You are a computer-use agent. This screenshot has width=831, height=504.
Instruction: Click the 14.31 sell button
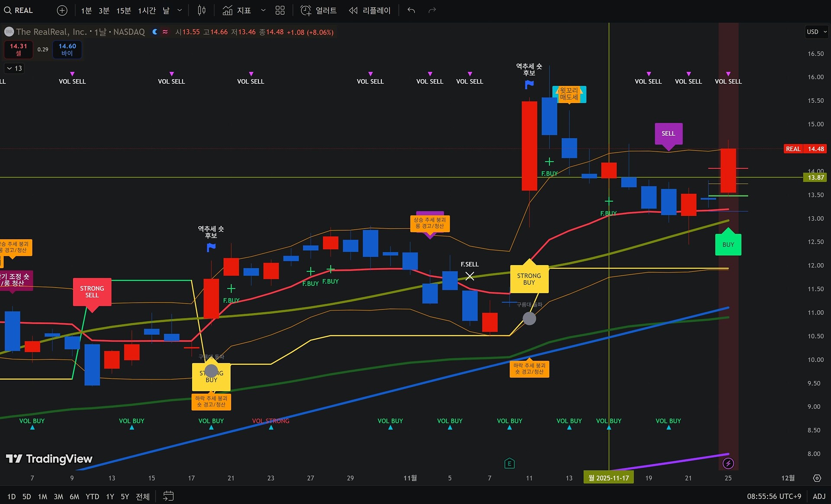(x=18, y=49)
